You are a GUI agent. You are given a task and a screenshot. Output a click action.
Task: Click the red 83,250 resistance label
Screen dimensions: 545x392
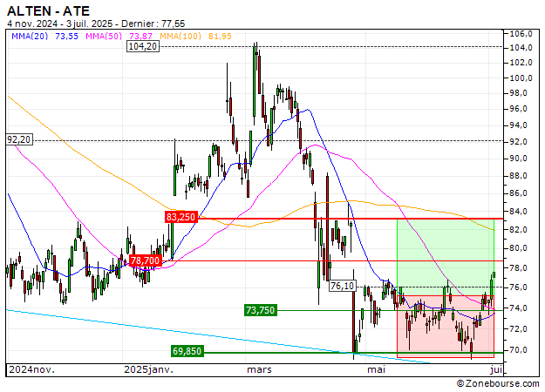pos(181,217)
